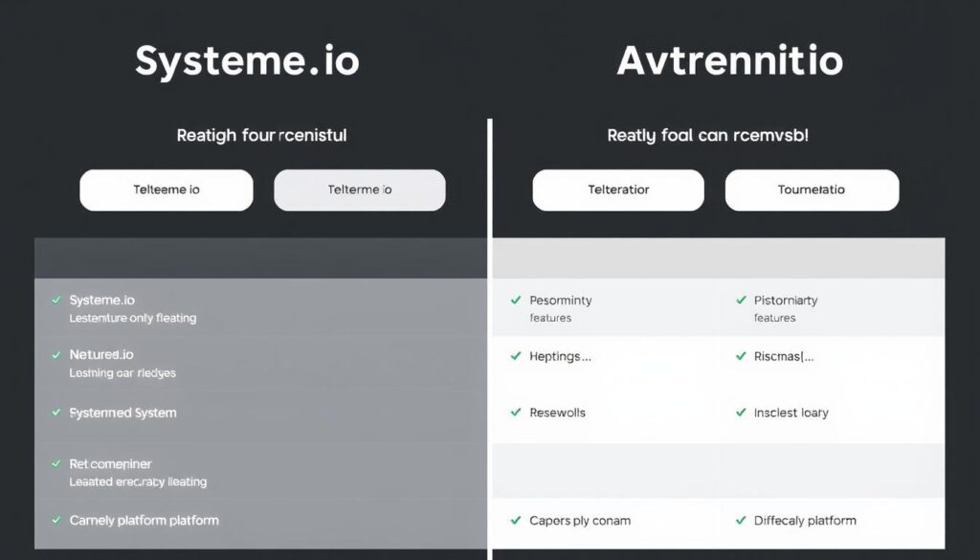Click the 'Avtrennitio' heading

tap(730, 60)
